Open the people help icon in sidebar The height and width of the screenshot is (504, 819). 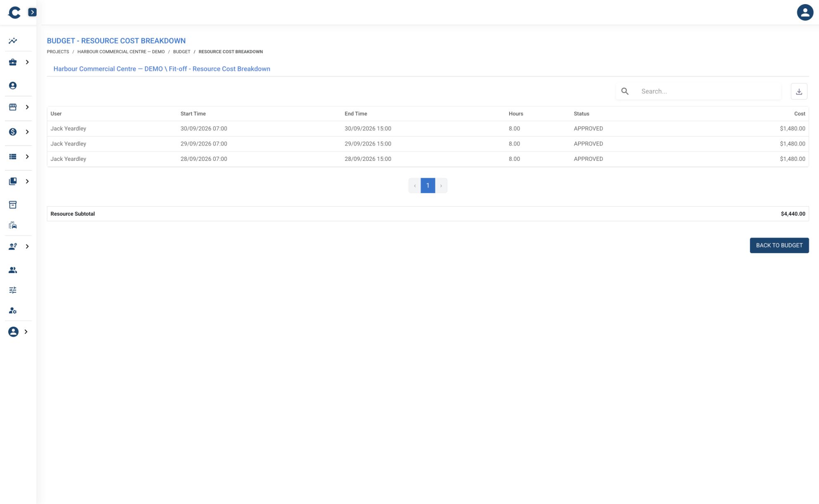pos(13,247)
